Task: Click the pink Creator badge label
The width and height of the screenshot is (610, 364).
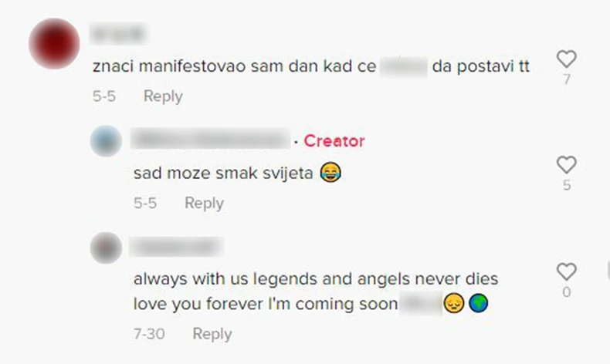Action: point(334,140)
